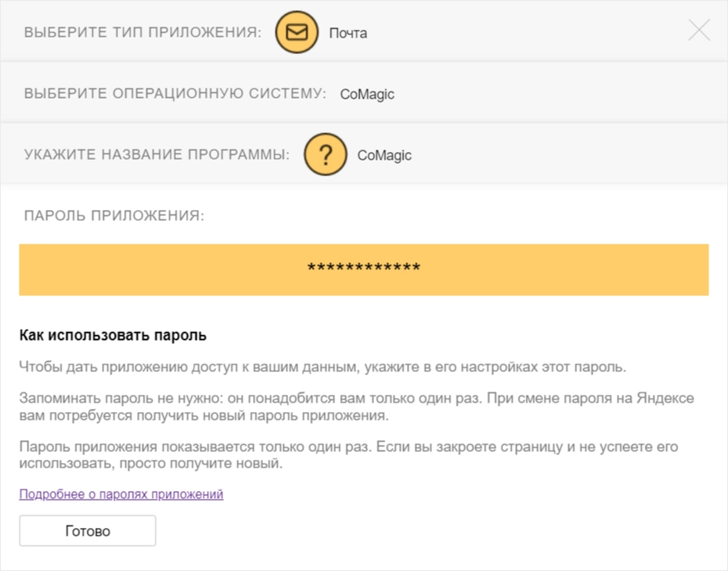Click the ВЫБЕРИТЕ ОПЕРАЦИОННУЮ СИСТЕМУ label

[175, 93]
